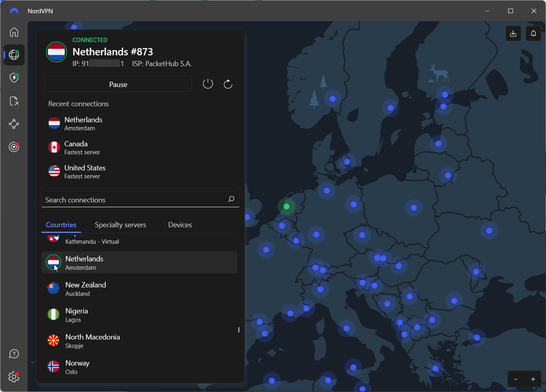Viewport: 546px width, 392px height.
Task: Switch to the Specialty servers tab
Action: coord(121,225)
